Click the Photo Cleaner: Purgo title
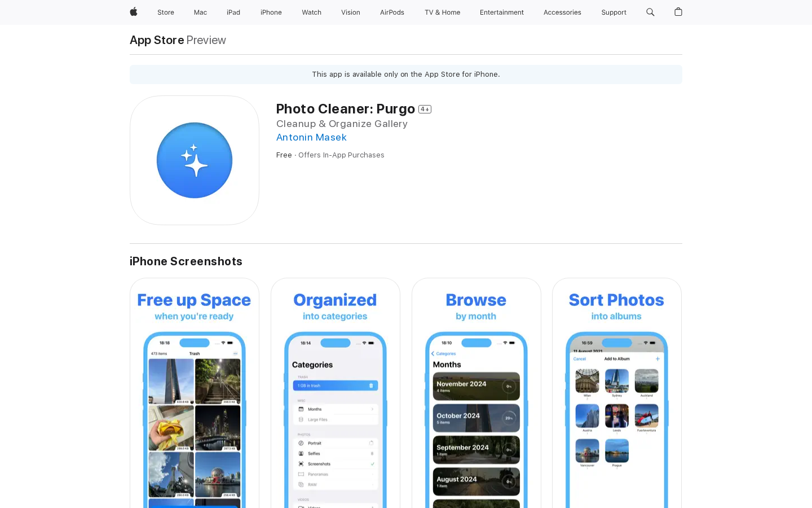The height and width of the screenshot is (508, 812). pyautogui.click(x=346, y=109)
